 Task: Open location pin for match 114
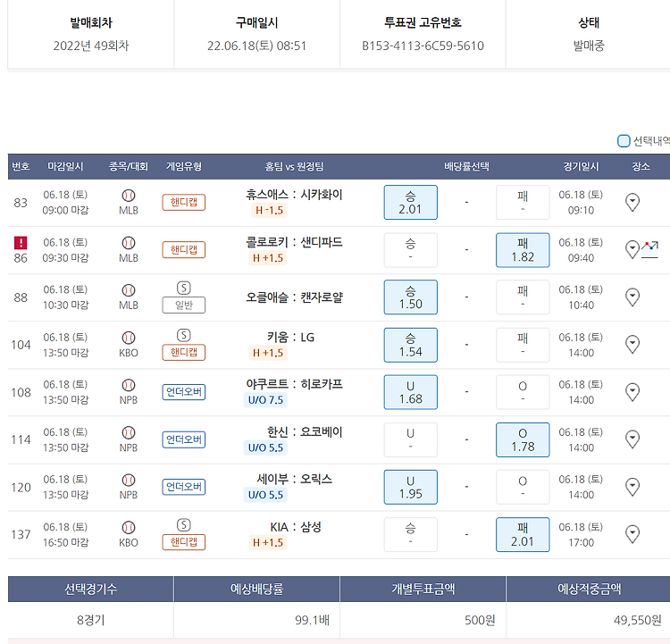632,439
